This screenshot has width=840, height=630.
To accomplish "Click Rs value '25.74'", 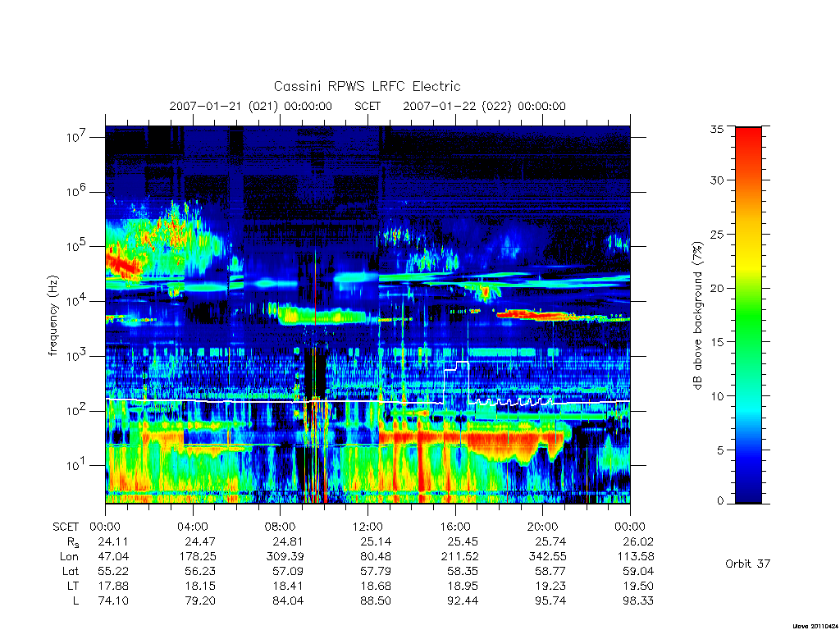I will pos(550,541).
